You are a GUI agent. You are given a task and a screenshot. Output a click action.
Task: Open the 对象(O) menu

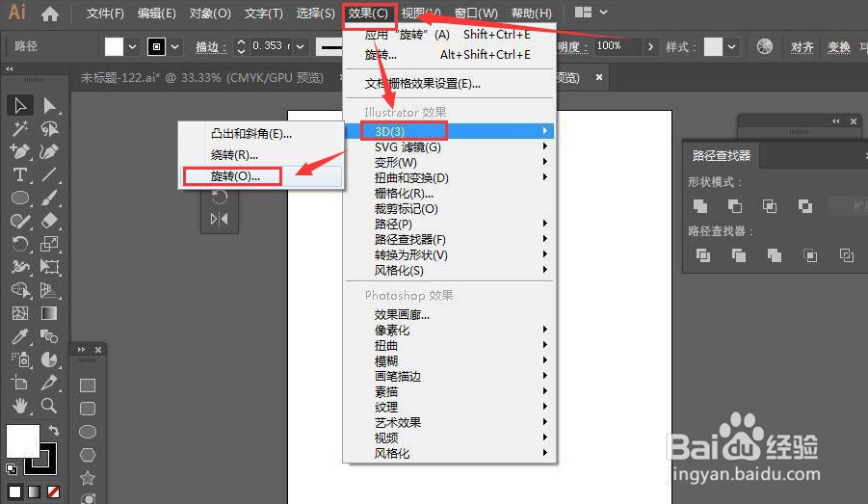210,13
